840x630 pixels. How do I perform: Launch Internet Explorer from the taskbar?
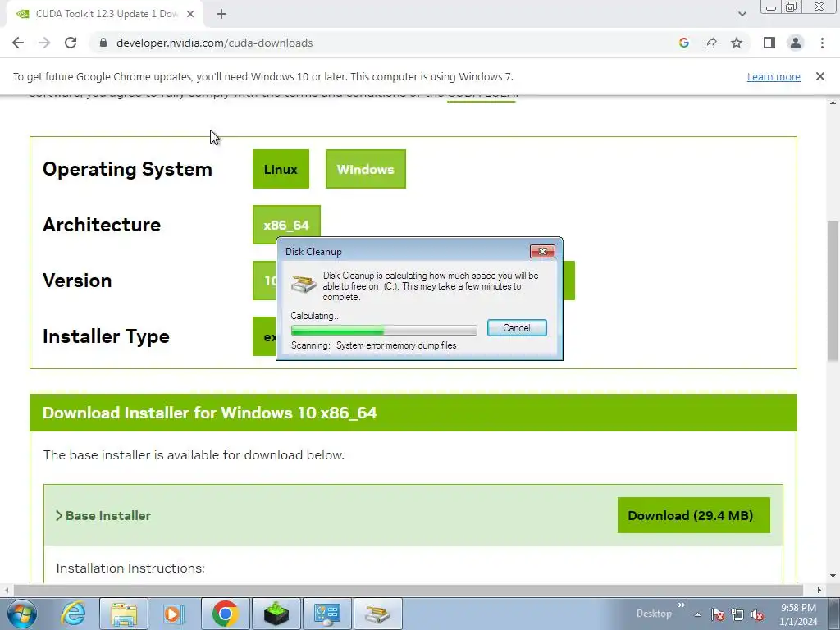tap(73, 614)
